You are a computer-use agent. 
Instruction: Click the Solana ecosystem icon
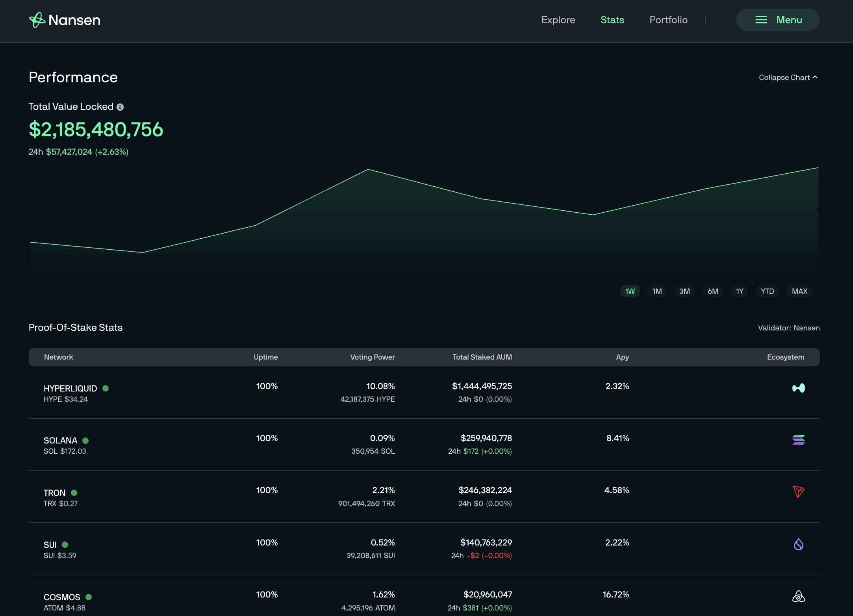point(798,440)
